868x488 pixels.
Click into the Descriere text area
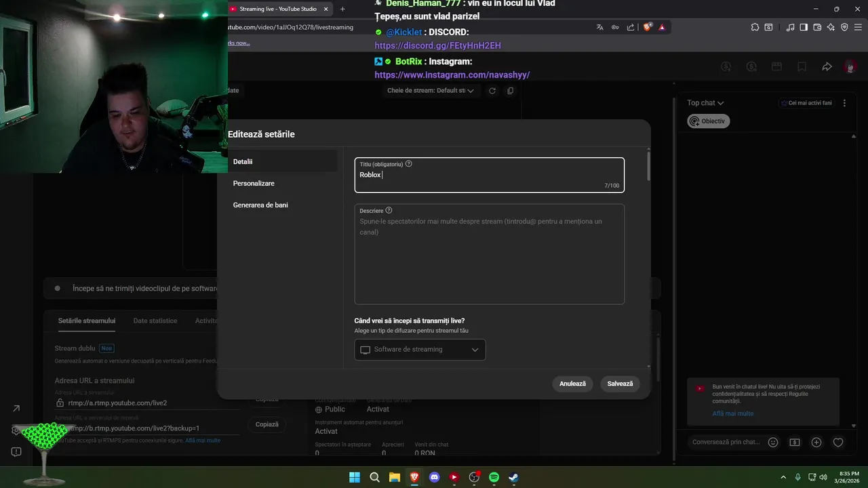pyautogui.click(x=489, y=254)
